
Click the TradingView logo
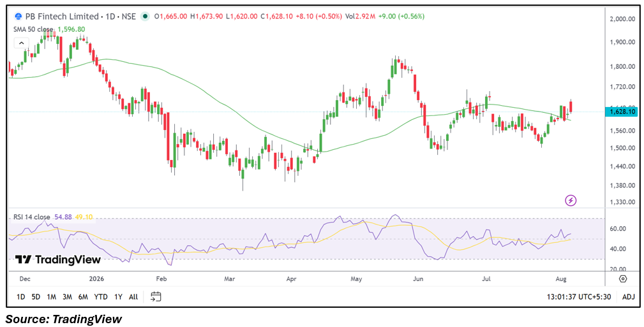tap(58, 259)
